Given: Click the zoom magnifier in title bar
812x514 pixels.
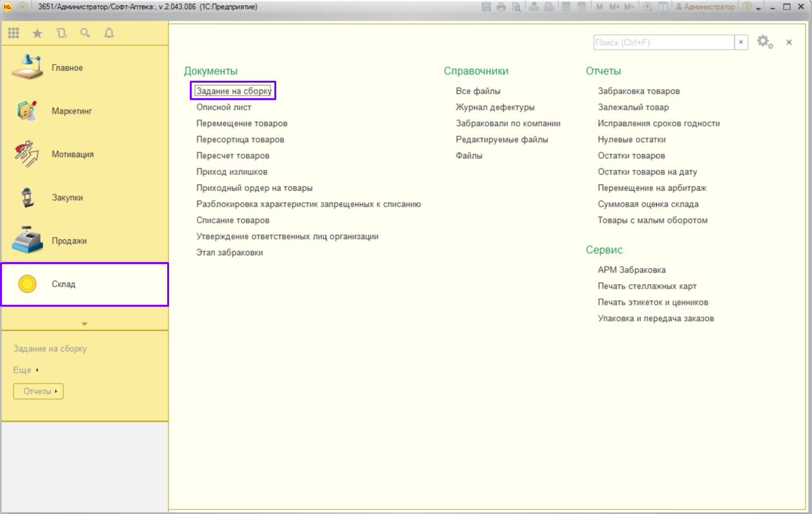Looking at the screenshot, I should point(647,7).
